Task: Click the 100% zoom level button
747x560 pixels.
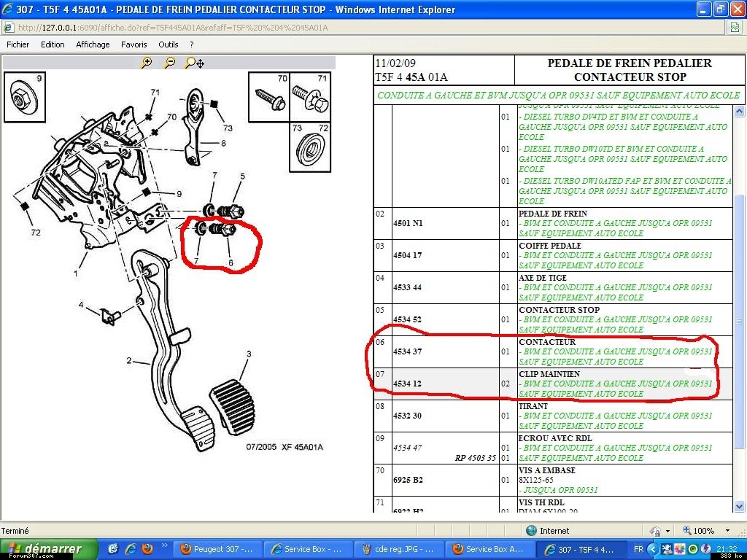Action: coord(698,531)
